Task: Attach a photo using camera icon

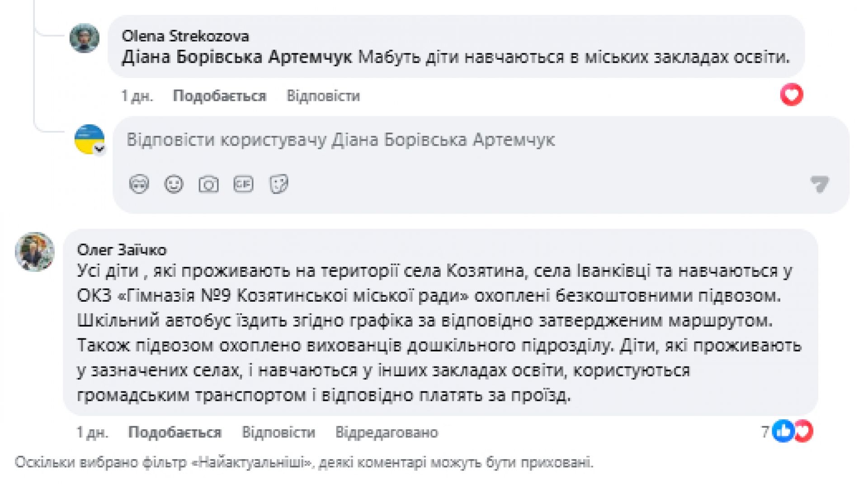Action: coord(208,184)
